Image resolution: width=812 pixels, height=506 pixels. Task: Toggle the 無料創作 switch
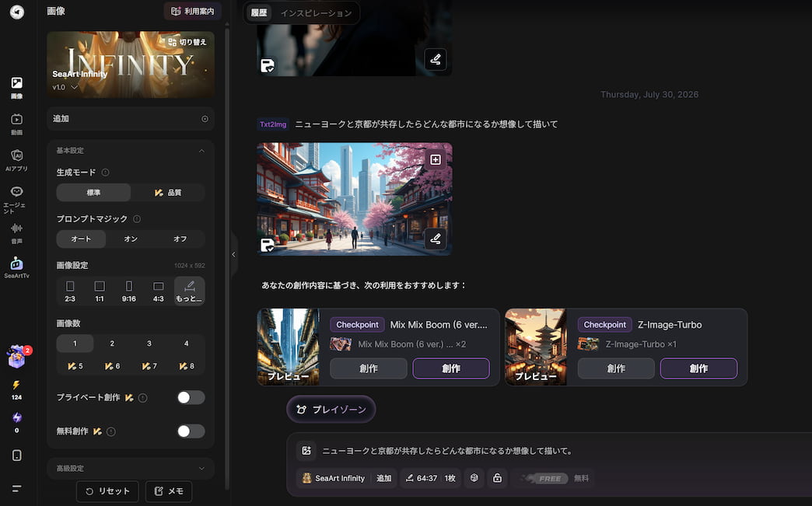(x=191, y=431)
